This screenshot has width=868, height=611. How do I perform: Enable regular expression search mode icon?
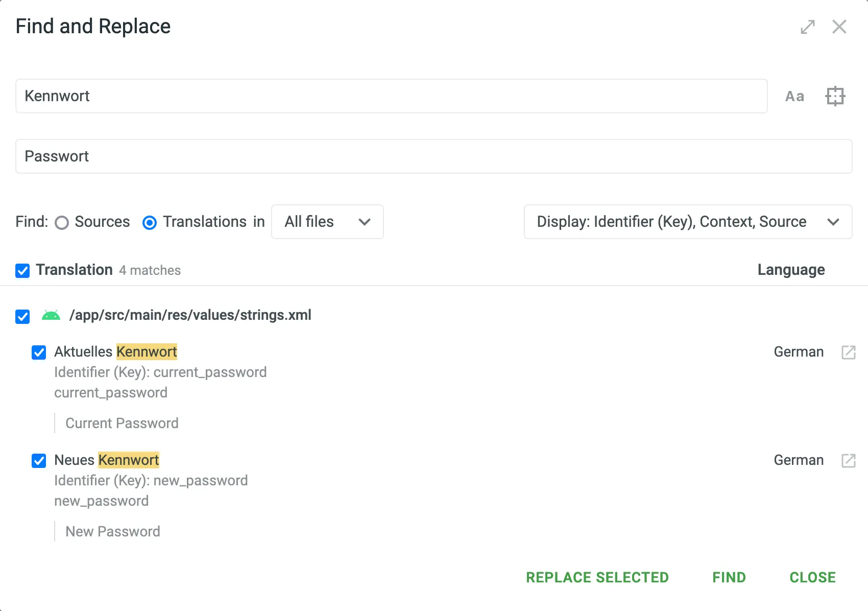tap(835, 96)
